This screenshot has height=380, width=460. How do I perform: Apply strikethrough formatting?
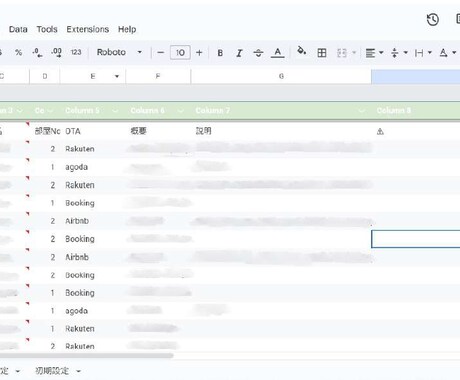pyautogui.click(x=258, y=53)
